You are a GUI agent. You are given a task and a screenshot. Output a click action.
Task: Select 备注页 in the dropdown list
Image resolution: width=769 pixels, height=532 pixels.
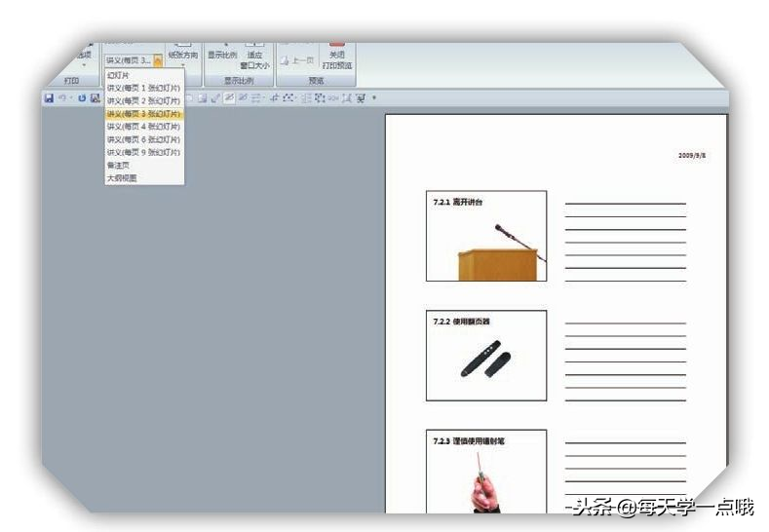point(144,166)
